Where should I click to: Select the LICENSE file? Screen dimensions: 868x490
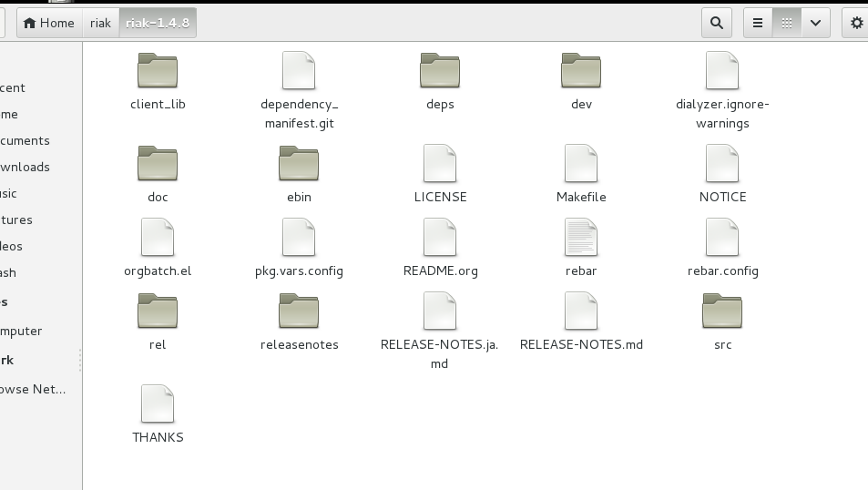point(440,163)
